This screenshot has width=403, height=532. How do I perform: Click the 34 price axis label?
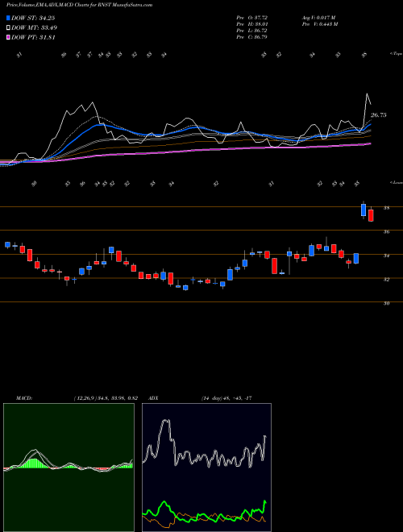(386, 256)
